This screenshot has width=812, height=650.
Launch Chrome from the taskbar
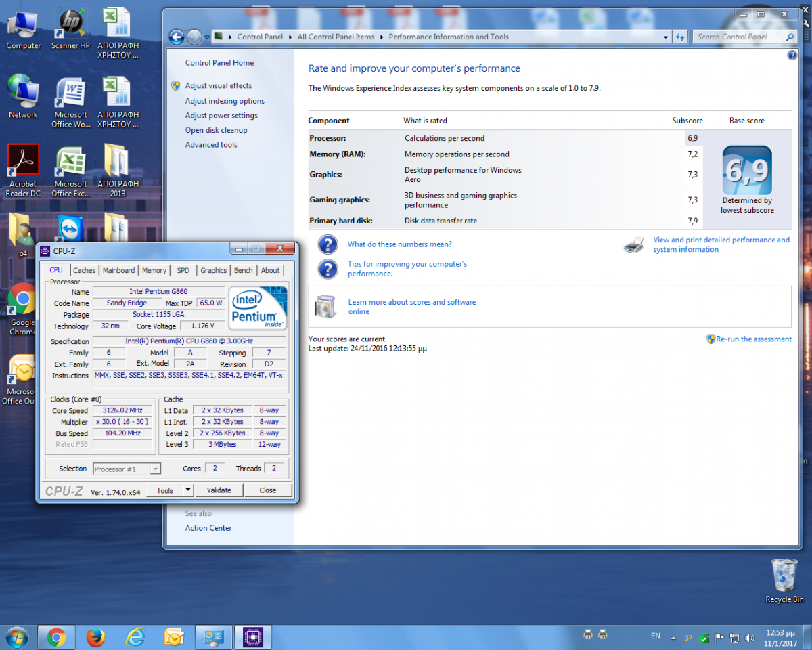(x=56, y=637)
